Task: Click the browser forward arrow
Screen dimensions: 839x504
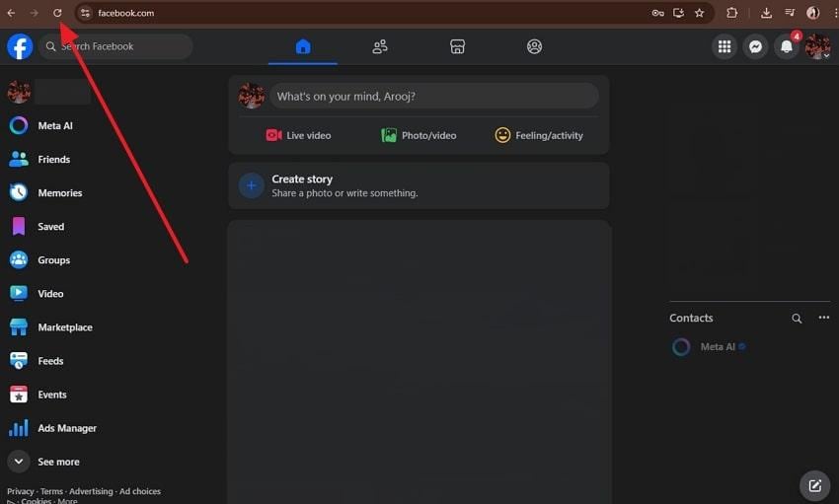Action: 34,13
